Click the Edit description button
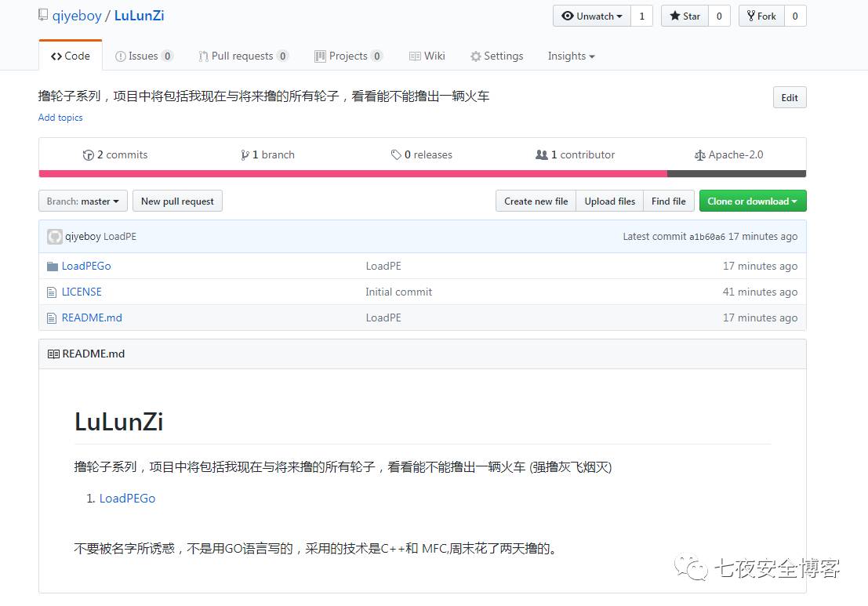This screenshot has width=868, height=606. click(x=790, y=97)
